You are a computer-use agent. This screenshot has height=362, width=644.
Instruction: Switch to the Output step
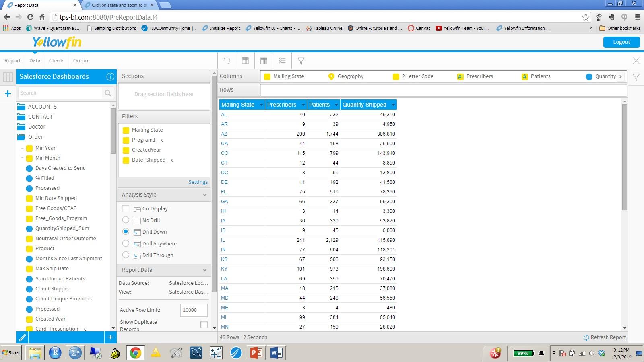pos(82,61)
